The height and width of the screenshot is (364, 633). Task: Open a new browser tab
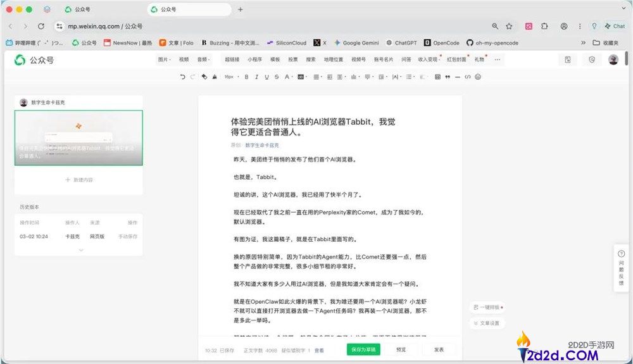click(240, 9)
